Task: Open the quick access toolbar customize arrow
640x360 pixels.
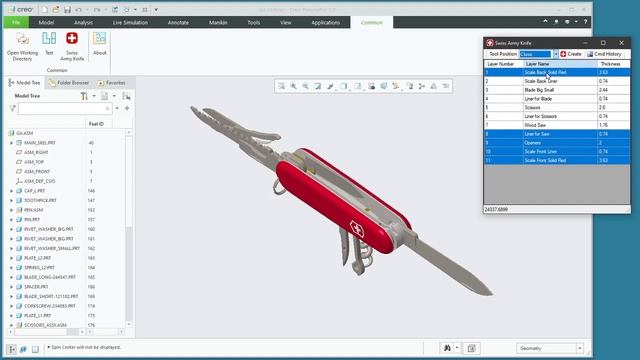Action: (x=156, y=9)
